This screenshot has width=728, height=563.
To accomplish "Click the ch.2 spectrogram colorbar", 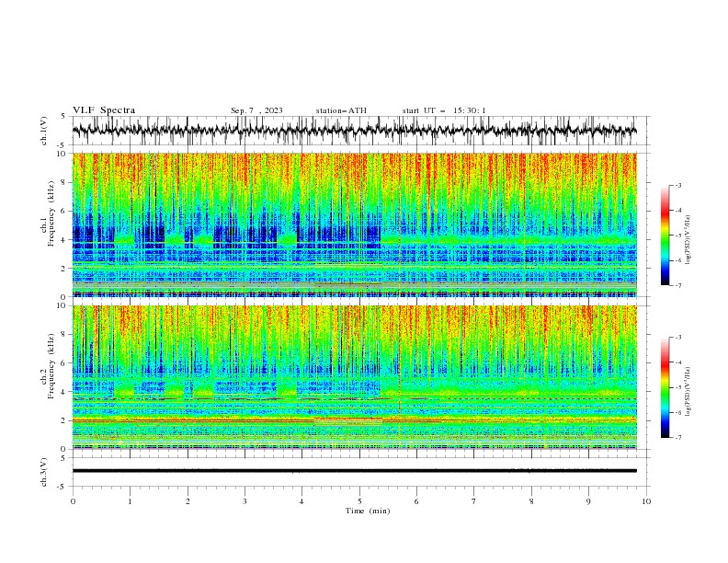I will [665, 387].
